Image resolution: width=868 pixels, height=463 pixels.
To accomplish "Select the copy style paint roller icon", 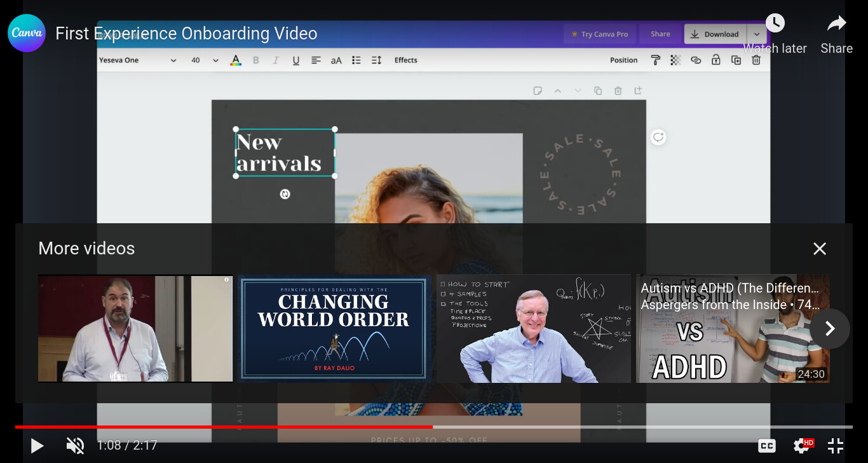I will point(656,60).
